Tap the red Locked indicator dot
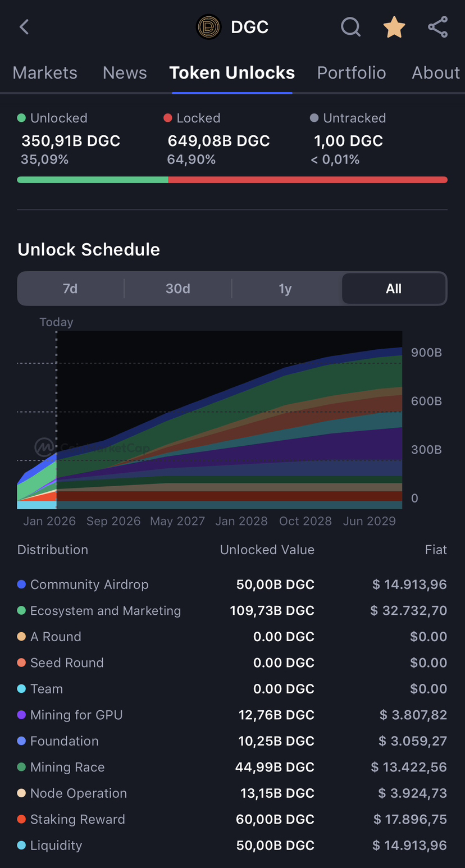This screenshot has width=465, height=868. (x=167, y=118)
